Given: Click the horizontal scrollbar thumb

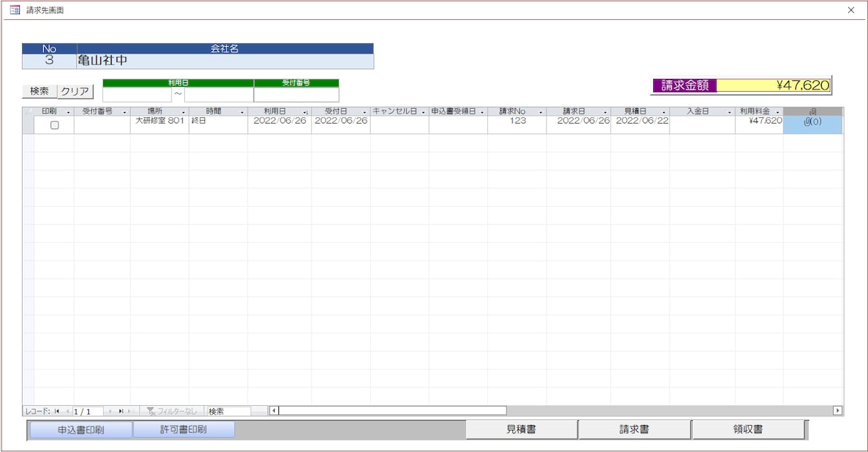Looking at the screenshot, I should (x=393, y=411).
